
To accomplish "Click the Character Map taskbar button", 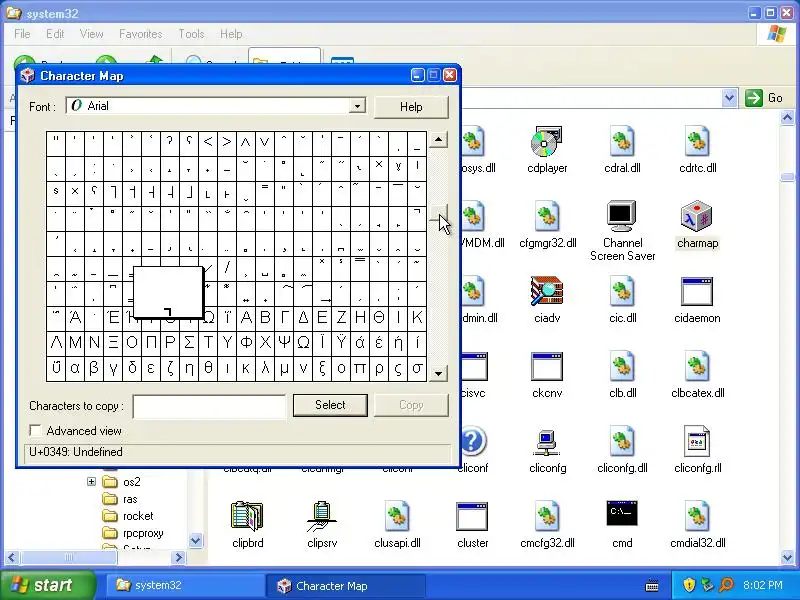I will [x=345, y=585].
